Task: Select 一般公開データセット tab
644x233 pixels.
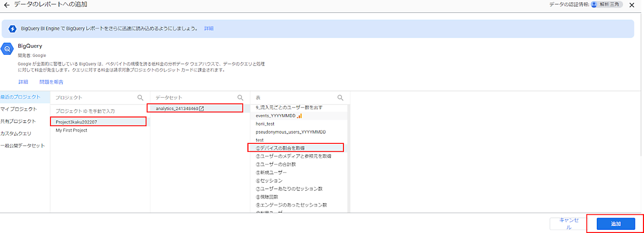Action: coord(25,145)
